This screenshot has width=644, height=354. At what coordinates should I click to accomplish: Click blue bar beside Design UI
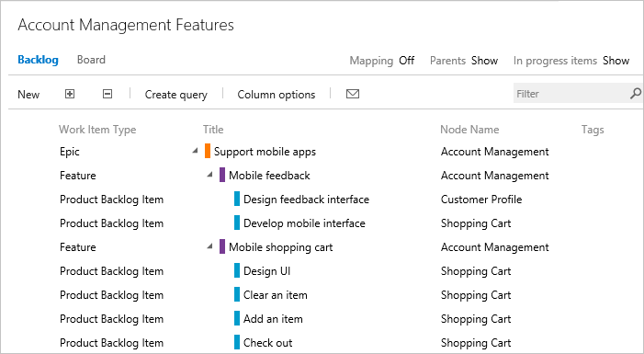pos(237,271)
